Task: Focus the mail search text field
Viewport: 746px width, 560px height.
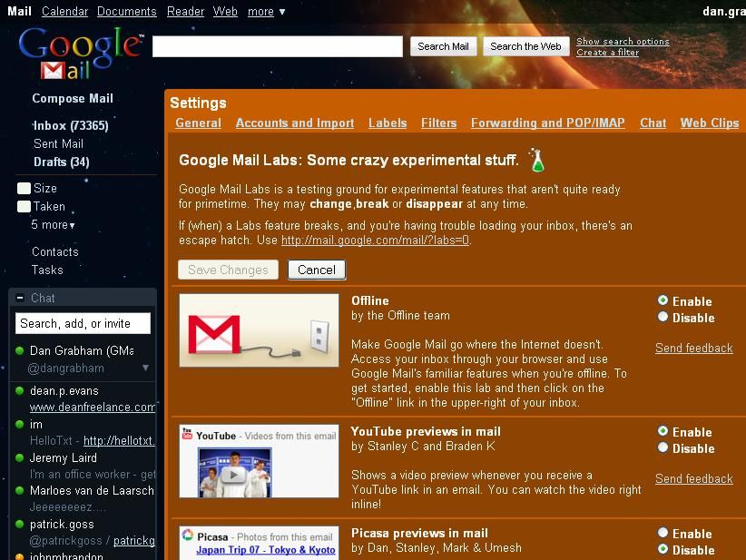Action: click(278, 46)
